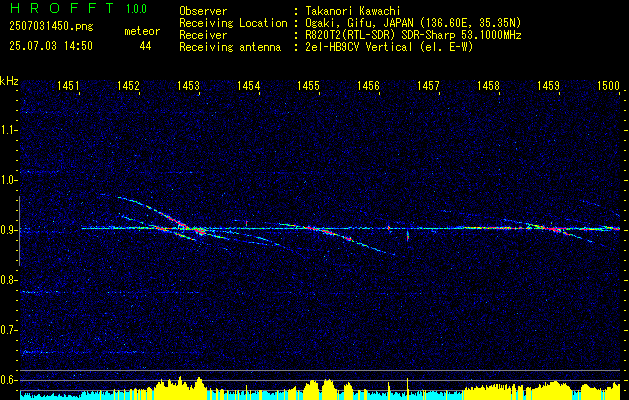The image size is (629, 400).
Task: Click the Receiving Location label
Action: tap(233, 23)
